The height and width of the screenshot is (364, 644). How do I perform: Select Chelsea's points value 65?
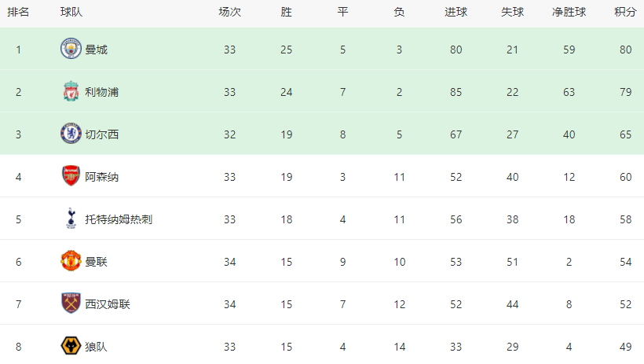[625, 134]
